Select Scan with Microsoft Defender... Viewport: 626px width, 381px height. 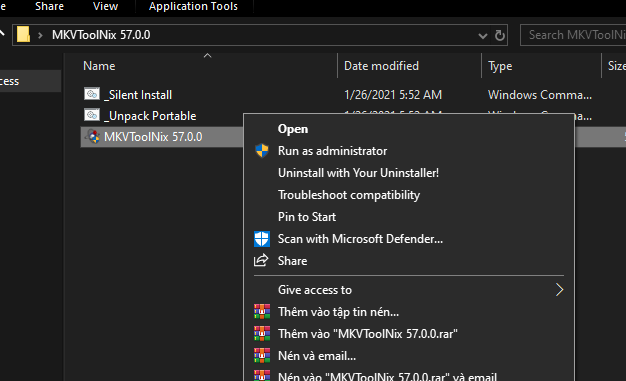(x=360, y=239)
